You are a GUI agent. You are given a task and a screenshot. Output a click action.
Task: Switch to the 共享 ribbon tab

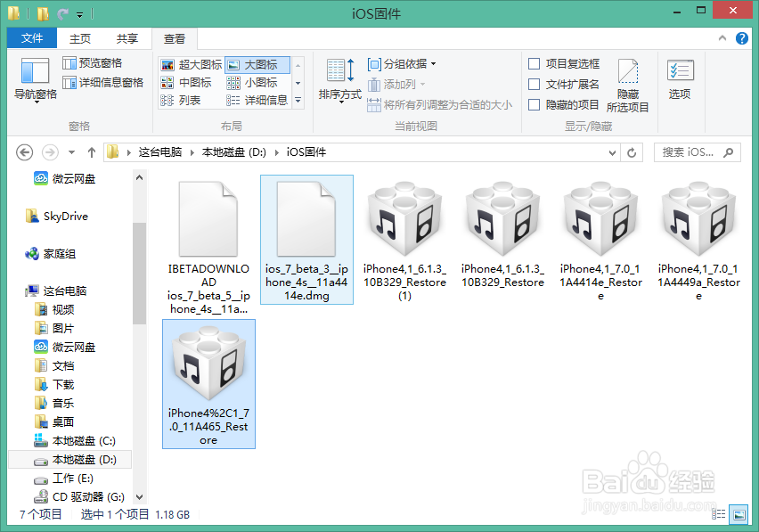click(x=127, y=37)
